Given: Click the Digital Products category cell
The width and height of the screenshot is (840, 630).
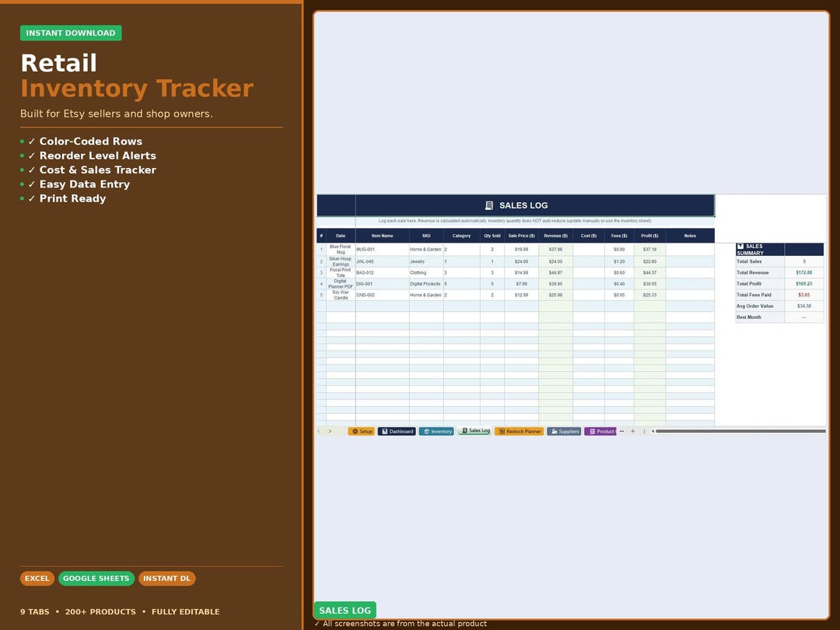Looking at the screenshot, I should 426,284.
